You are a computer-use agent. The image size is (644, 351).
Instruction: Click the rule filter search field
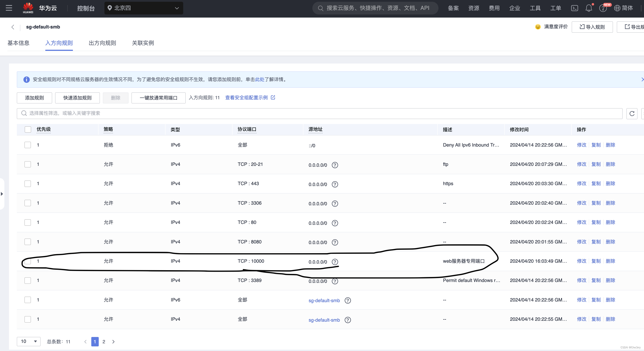pos(319,113)
